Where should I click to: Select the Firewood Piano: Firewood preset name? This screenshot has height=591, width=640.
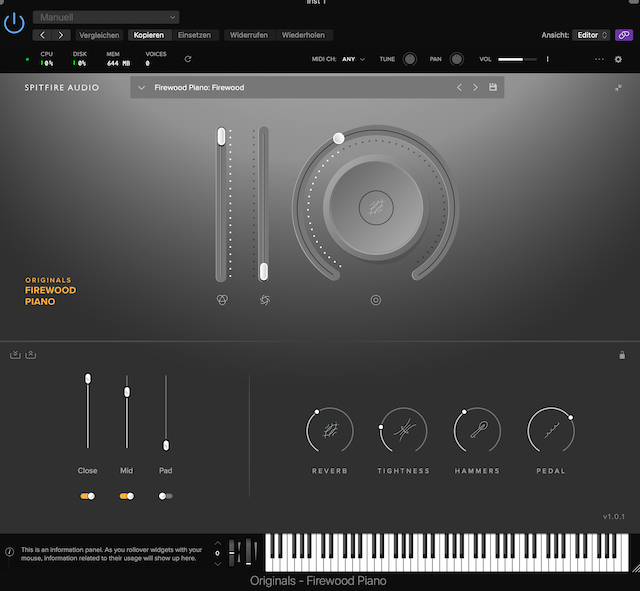point(199,87)
